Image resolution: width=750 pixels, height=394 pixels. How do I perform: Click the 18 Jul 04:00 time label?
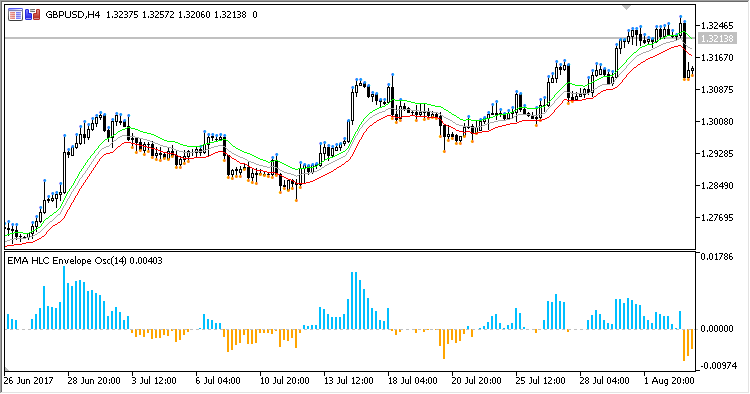pos(412,381)
